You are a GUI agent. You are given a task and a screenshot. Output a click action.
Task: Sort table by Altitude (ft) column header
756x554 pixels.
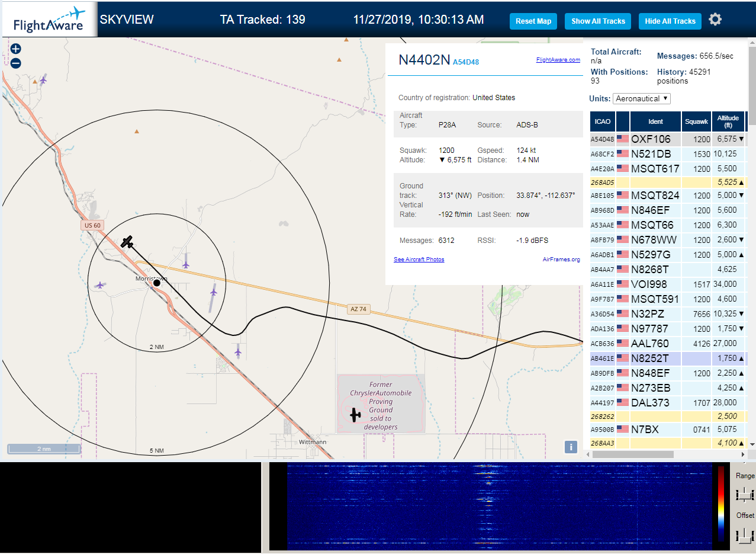[728, 121]
